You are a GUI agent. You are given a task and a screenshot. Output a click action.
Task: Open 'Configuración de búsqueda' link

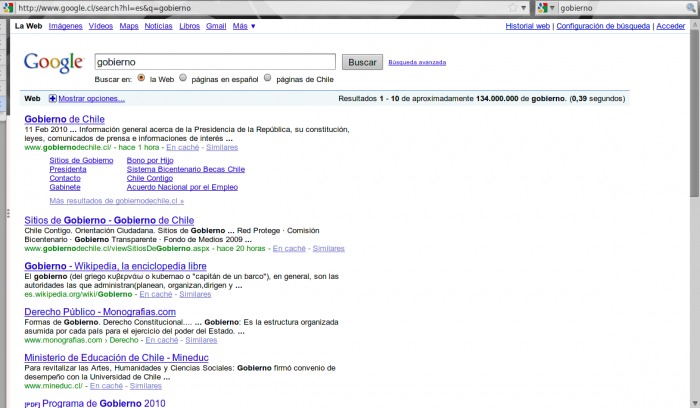click(x=603, y=26)
